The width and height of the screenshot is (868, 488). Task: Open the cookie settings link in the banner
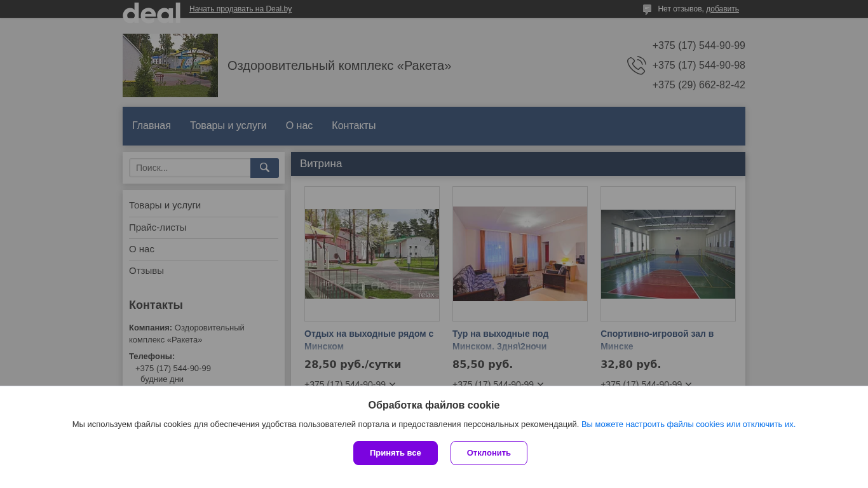tap(688, 424)
